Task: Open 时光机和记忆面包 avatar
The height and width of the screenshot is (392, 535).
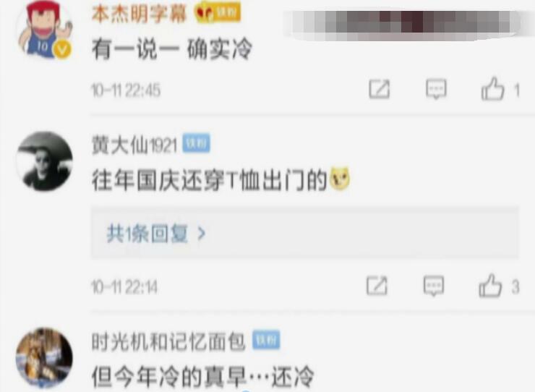Action: tap(44, 358)
